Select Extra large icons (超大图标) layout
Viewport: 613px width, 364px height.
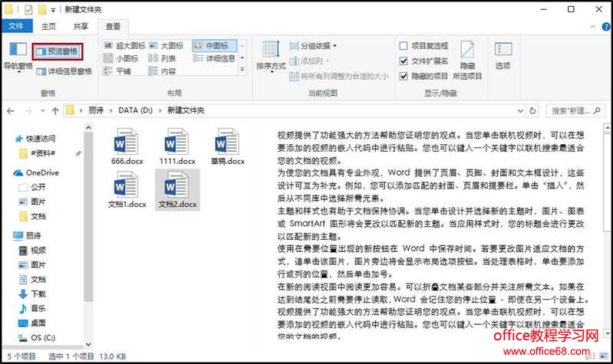click(x=125, y=46)
